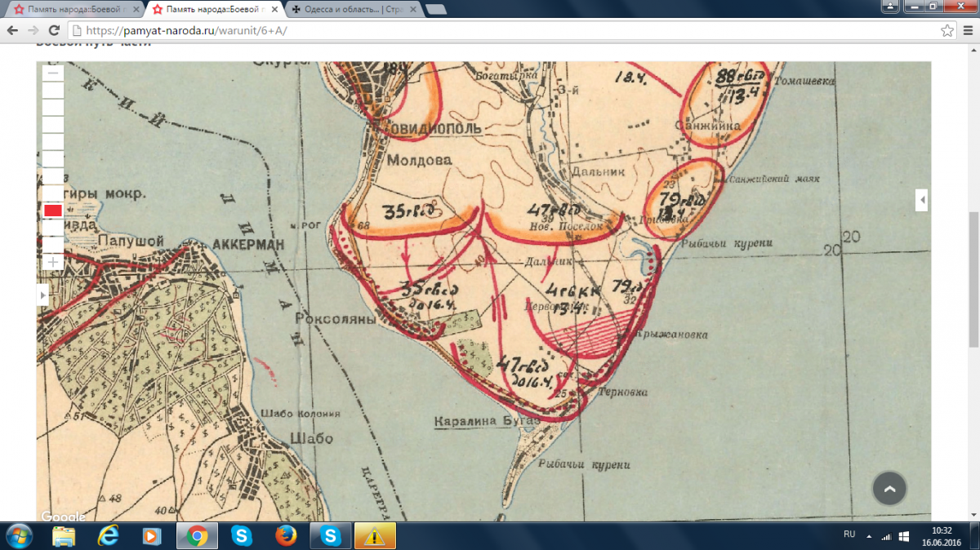The image size is (980, 550).
Task: Open Windows Explorer from the taskbar
Action: 64,535
